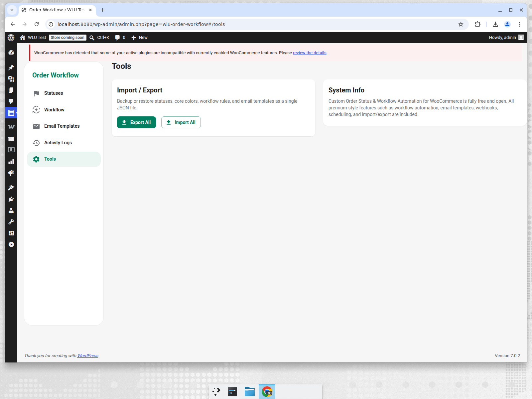
Task: Close the Order Workflow tab
Action: [90, 10]
